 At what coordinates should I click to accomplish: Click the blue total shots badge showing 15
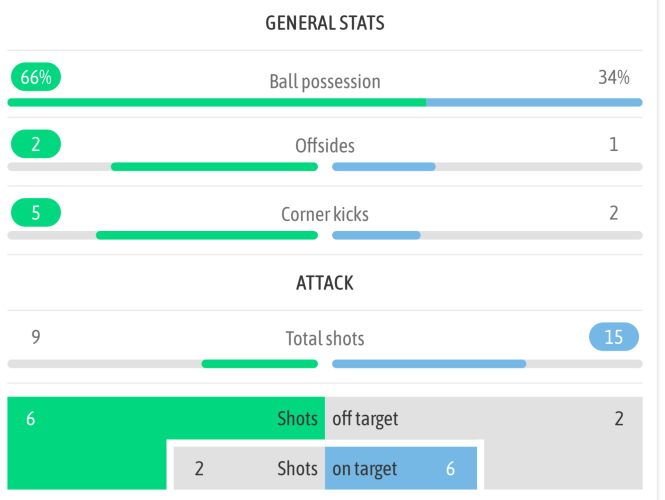pyautogui.click(x=613, y=337)
